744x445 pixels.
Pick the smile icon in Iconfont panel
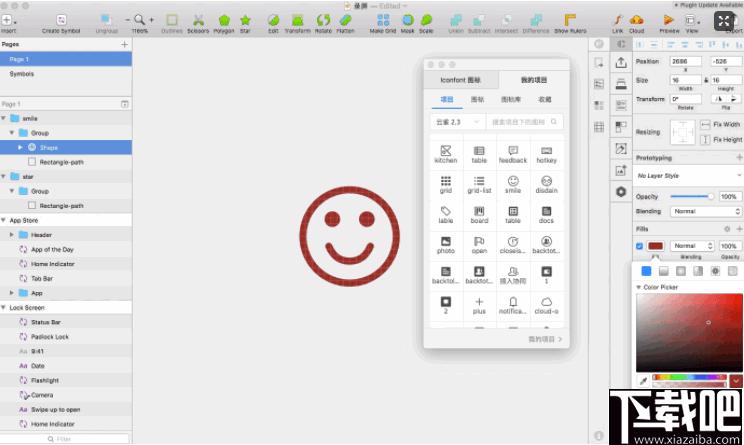click(513, 184)
